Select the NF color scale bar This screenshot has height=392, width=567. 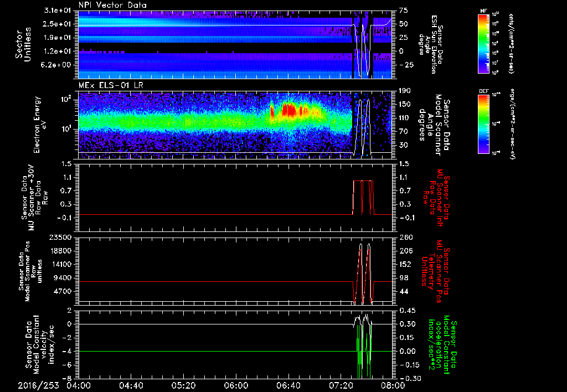[484, 43]
